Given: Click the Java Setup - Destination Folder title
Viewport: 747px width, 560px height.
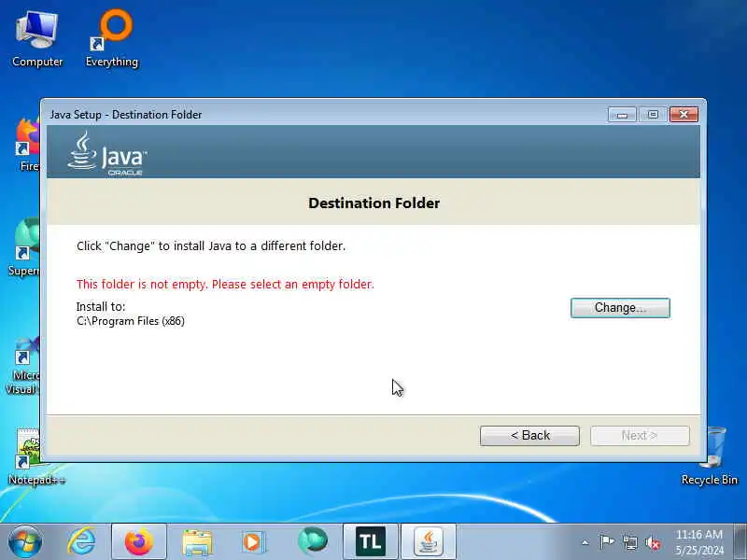Looking at the screenshot, I should click(x=126, y=115).
